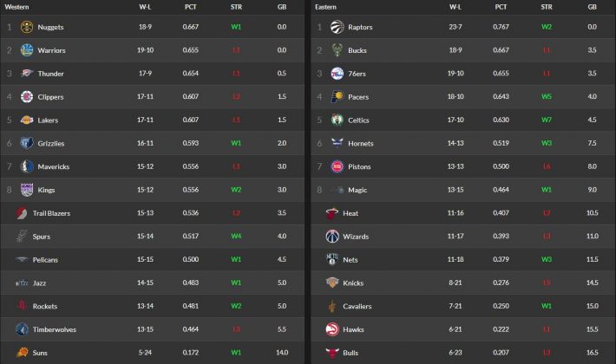Select the Eastern conference header
The image size is (616, 364).
[326, 6]
